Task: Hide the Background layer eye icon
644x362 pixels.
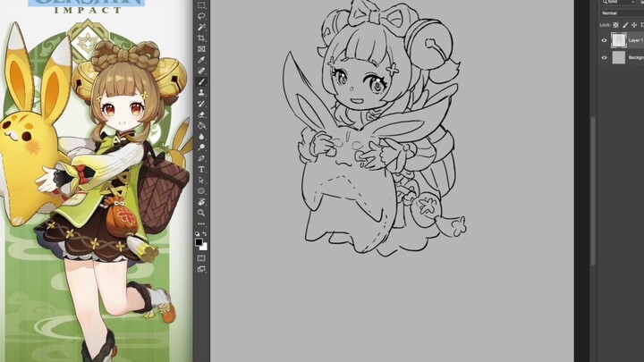Action: (604, 57)
